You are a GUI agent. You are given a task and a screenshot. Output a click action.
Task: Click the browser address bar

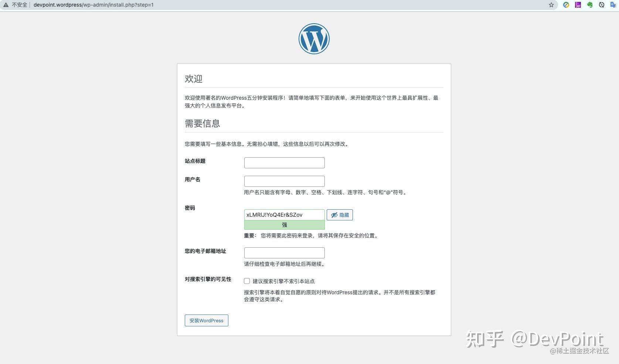[259, 5]
